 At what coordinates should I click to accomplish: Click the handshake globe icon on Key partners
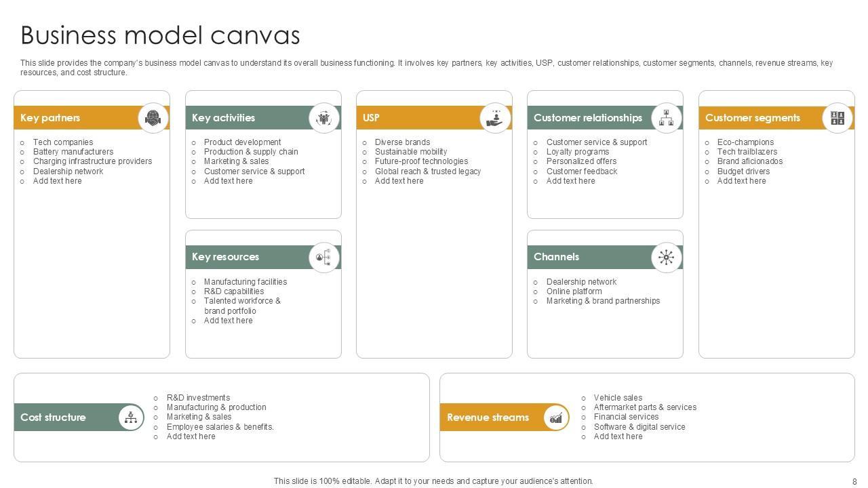153,118
